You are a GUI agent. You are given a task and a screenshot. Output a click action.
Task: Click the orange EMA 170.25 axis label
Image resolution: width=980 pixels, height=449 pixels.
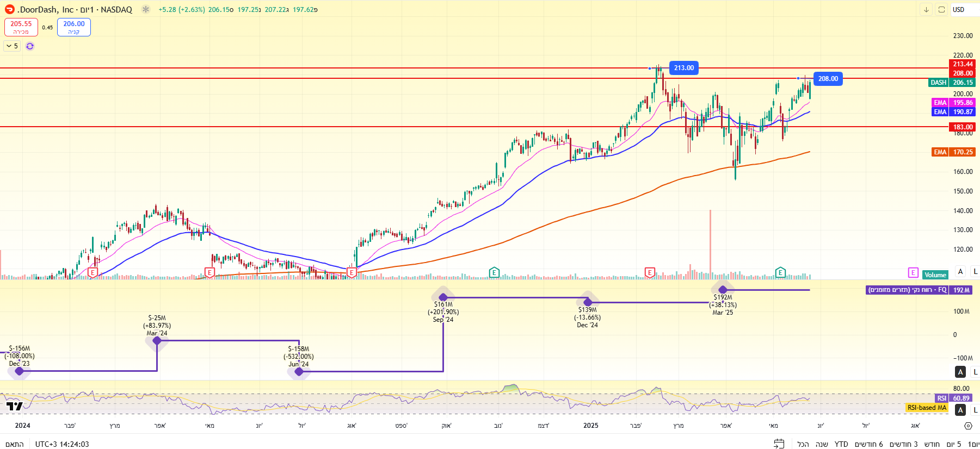pos(963,152)
